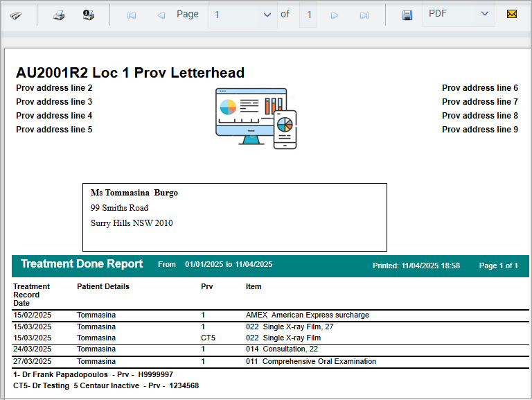The width and height of the screenshot is (532, 400).
Task: Click provider legend 'Dr Frank Papadopoulos'
Action: pyautogui.click(x=65, y=375)
